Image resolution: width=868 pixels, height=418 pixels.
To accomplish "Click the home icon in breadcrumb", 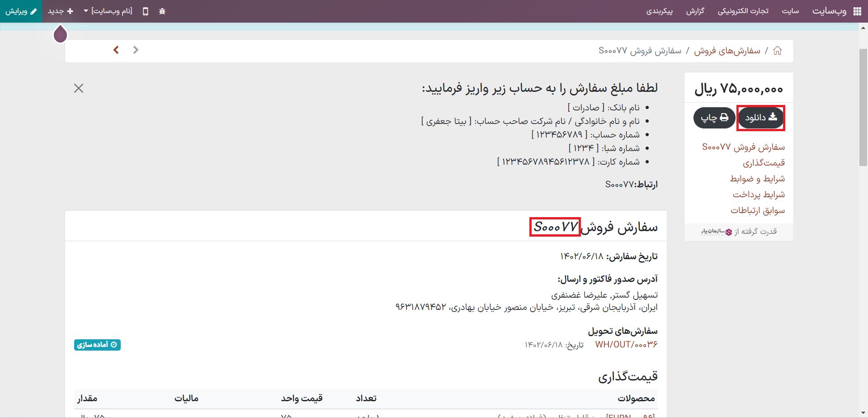I will click(x=777, y=51).
